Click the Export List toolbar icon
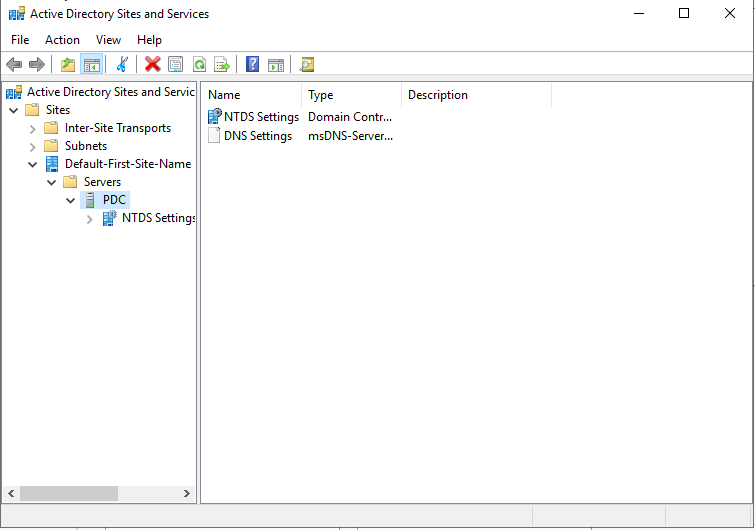This screenshot has height=530, width=755. click(222, 64)
